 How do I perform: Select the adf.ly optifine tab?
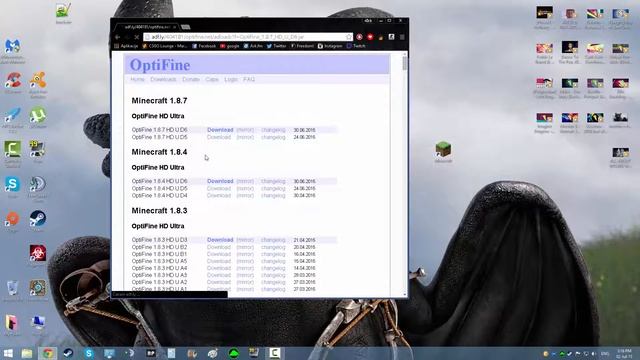(x=146, y=27)
